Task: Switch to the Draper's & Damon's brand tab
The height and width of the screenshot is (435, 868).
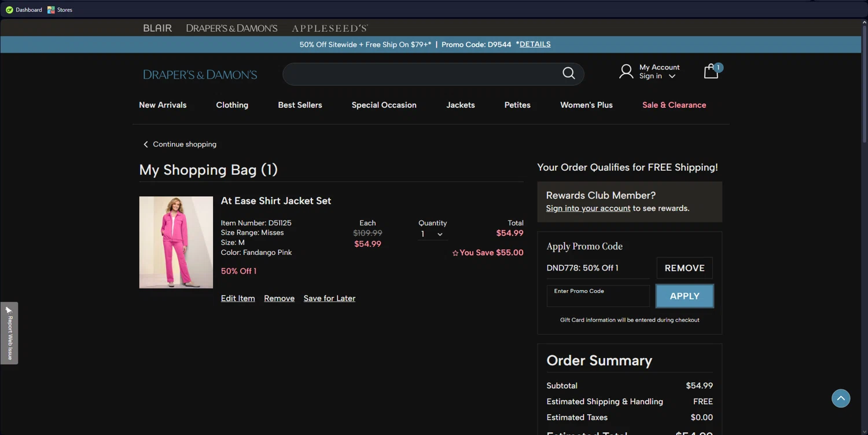Action: click(231, 28)
